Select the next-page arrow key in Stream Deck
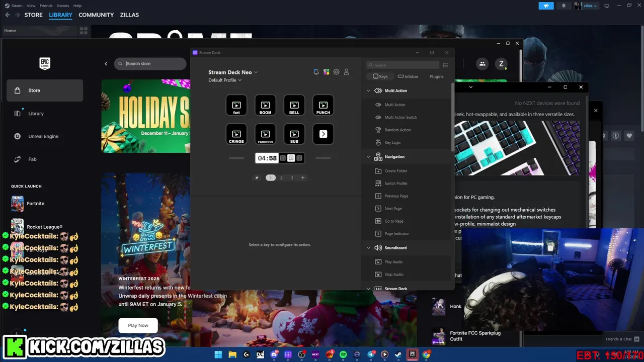644x362 pixels. coord(323,134)
